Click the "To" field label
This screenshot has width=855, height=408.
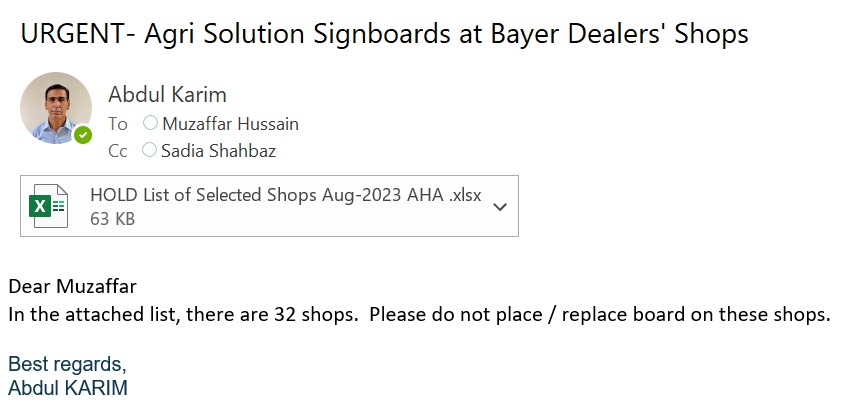(x=118, y=124)
